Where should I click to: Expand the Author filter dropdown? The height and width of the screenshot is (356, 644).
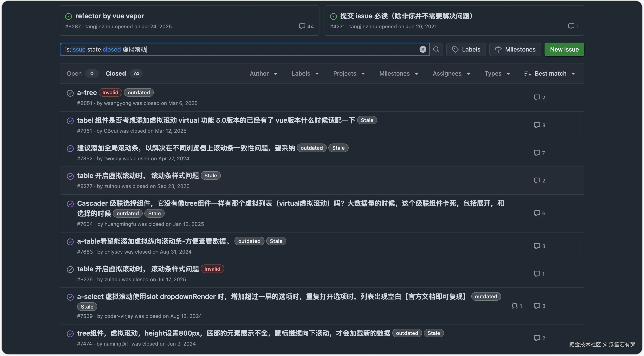point(263,73)
